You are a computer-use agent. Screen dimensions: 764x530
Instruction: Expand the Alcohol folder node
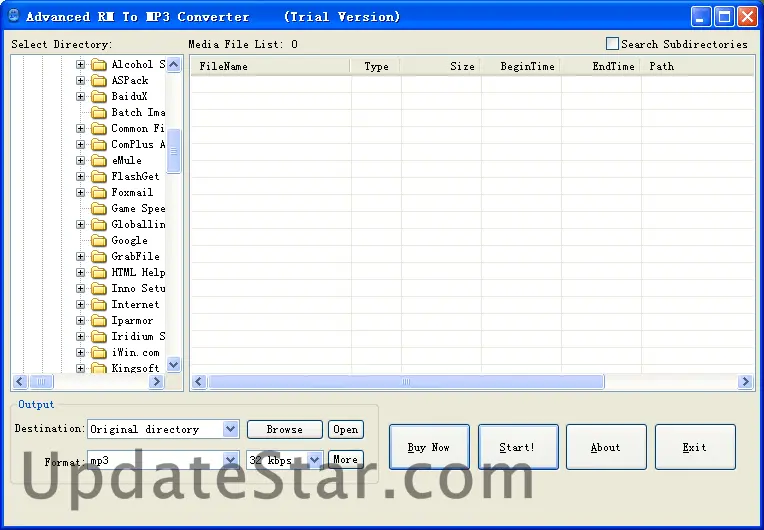pyautogui.click(x=80, y=64)
